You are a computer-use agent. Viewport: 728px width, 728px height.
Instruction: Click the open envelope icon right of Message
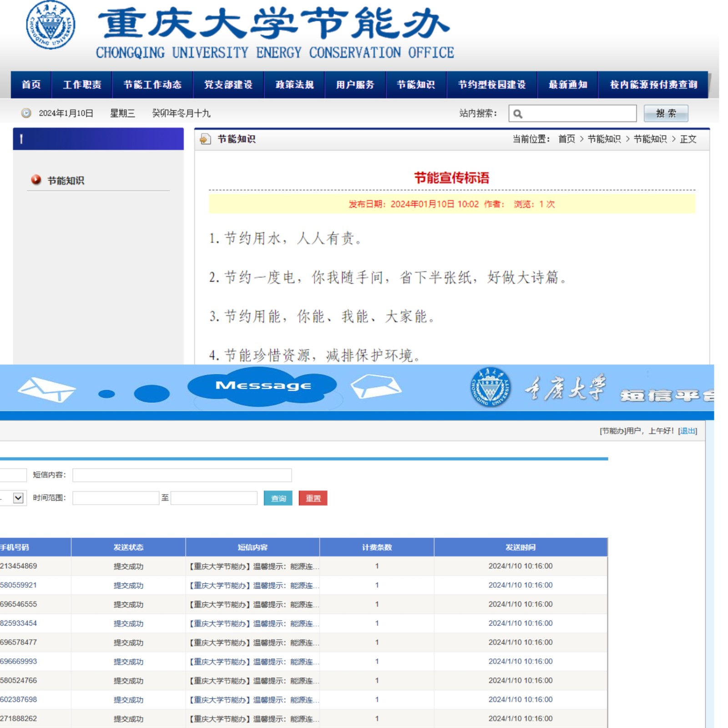click(376, 386)
